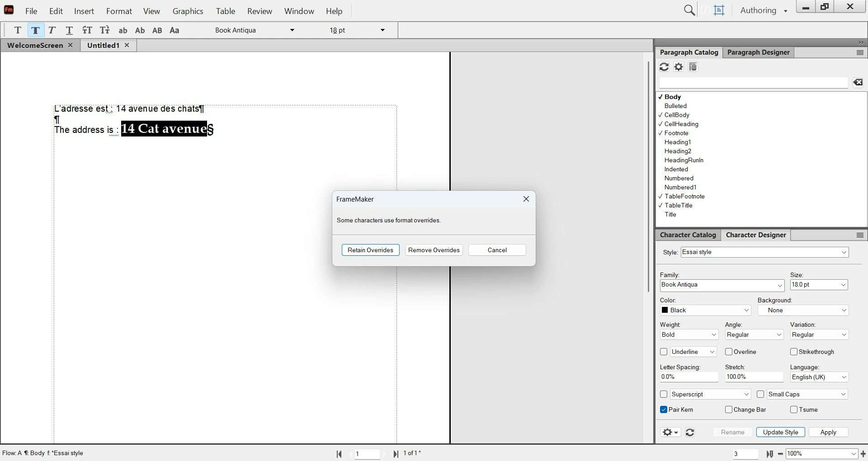Screen dimensions: 868x461
Task: Click the page number field showing 1
Action: click(367, 454)
